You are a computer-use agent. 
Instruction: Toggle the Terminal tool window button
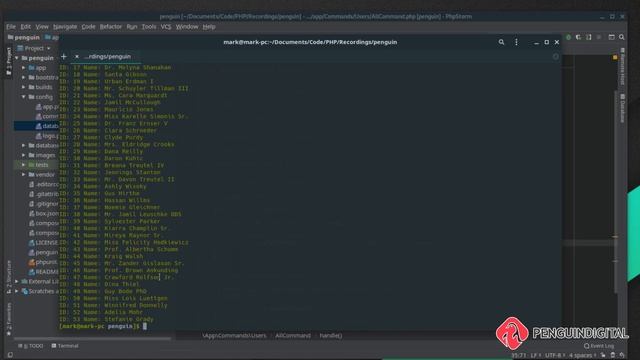(x=65, y=346)
